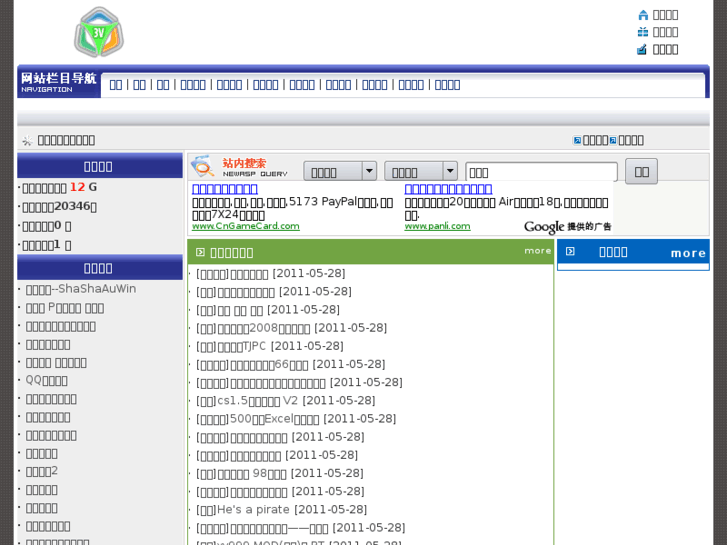Screen dimensions: 727x545
Task: Click the site search magnifier icon
Action: [x=203, y=167]
